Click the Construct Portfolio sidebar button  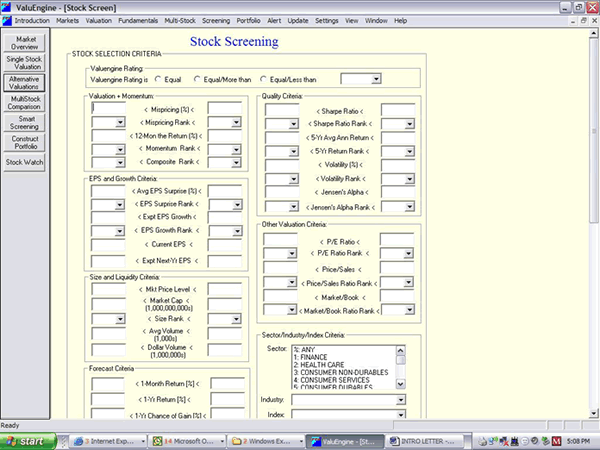coord(24,142)
